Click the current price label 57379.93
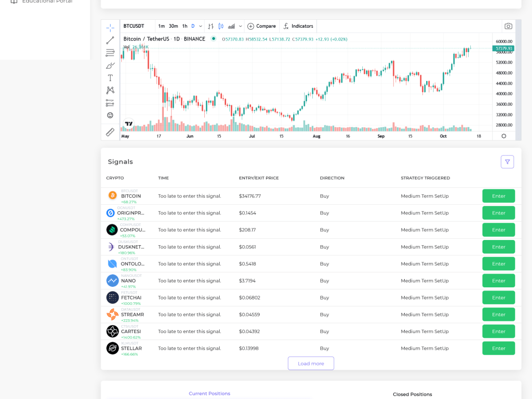The width and height of the screenshot is (532, 399). pyautogui.click(x=503, y=48)
